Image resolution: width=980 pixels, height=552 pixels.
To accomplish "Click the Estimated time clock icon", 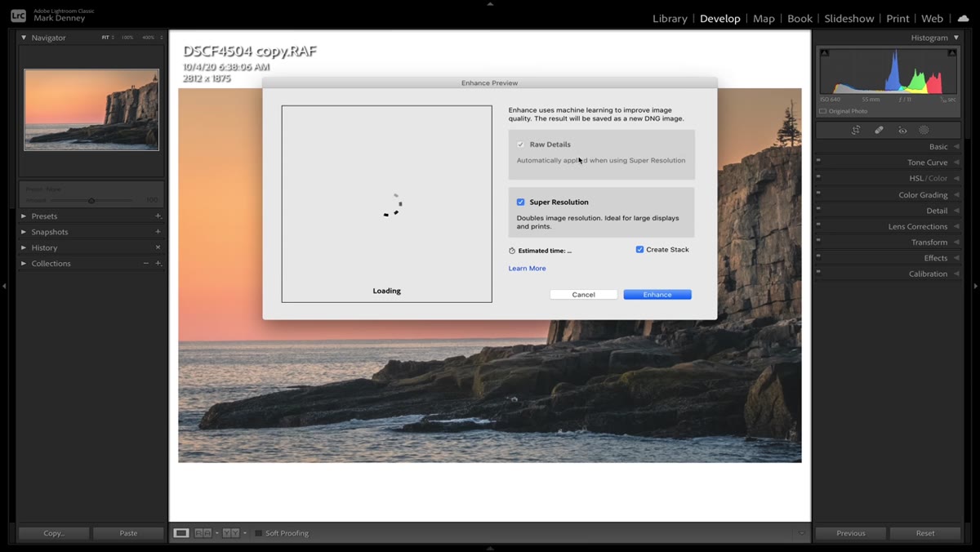I will tap(512, 251).
